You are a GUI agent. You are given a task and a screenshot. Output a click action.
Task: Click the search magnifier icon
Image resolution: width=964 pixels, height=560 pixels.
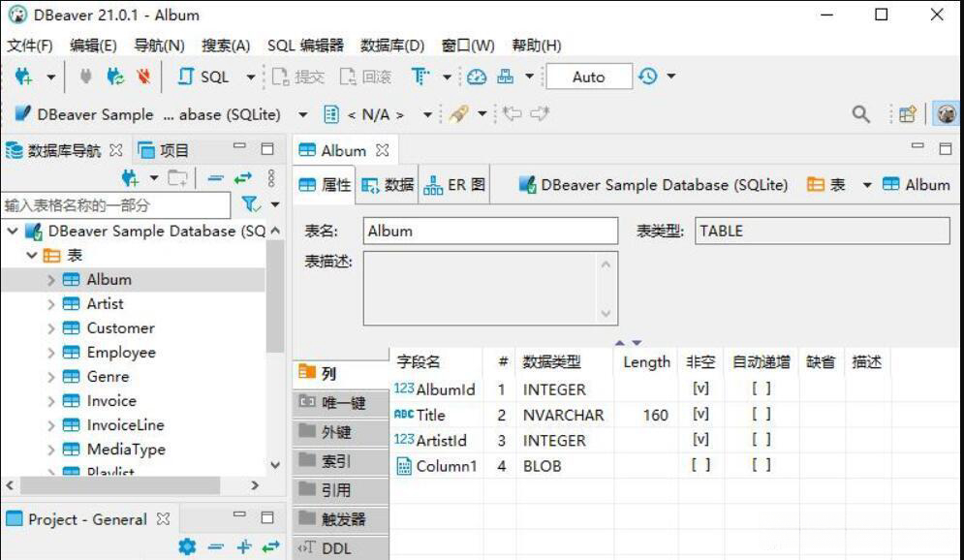(x=860, y=113)
